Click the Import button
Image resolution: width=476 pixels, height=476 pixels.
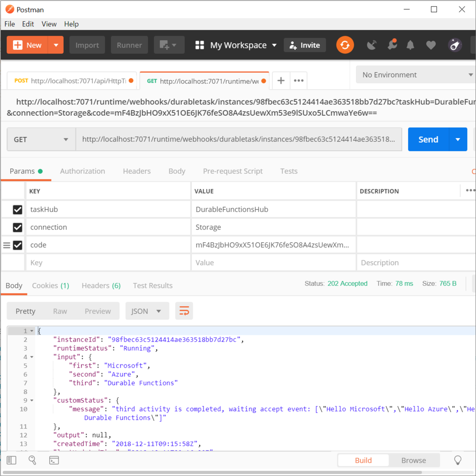pyautogui.click(x=87, y=45)
